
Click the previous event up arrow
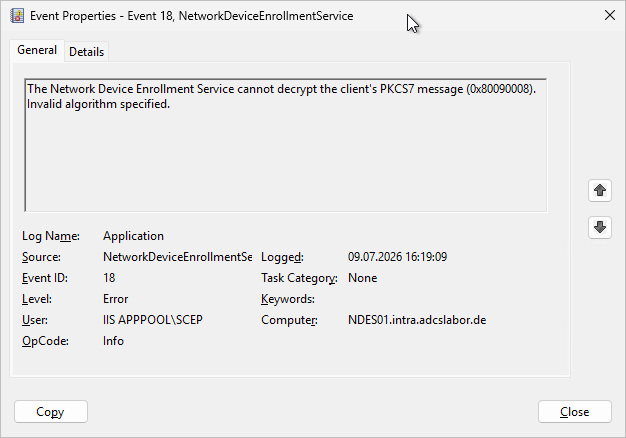(x=600, y=190)
